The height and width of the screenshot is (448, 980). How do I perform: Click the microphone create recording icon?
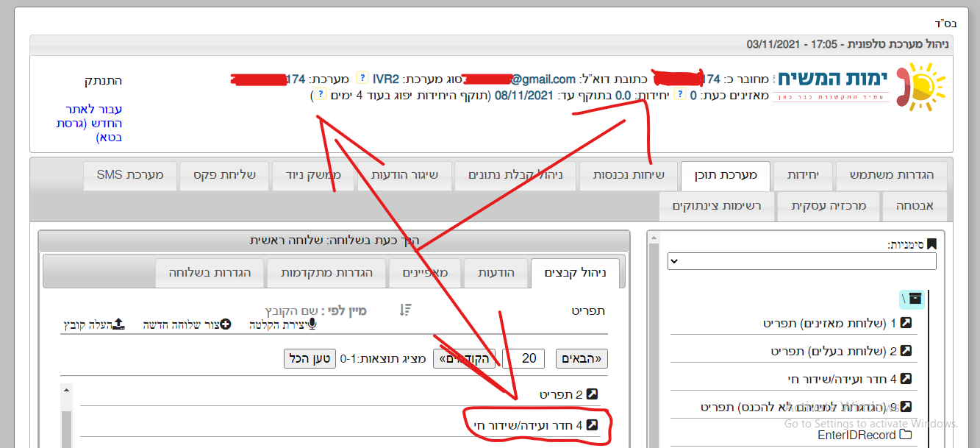312,324
